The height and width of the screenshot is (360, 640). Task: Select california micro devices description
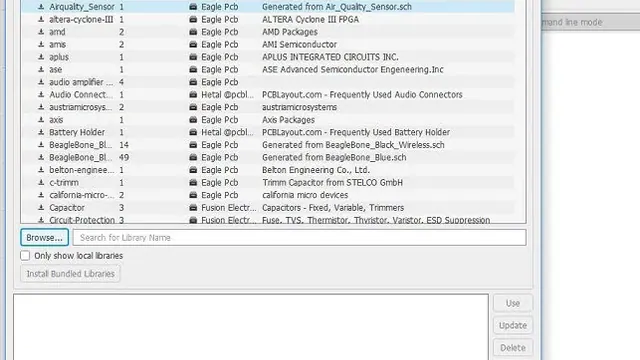305,195
